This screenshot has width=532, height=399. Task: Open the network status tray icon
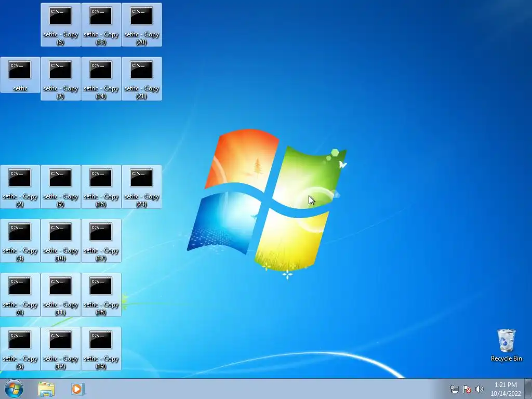tap(455, 390)
